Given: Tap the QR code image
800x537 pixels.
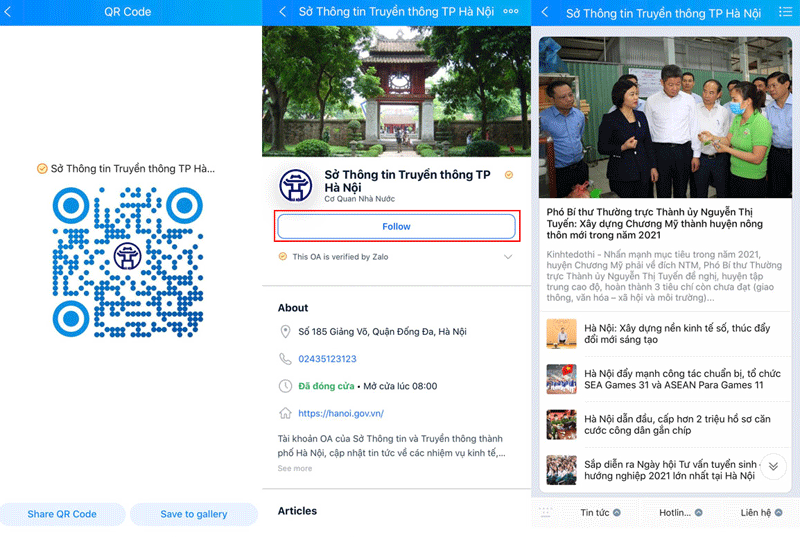Looking at the screenshot, I should click(128, 262).
